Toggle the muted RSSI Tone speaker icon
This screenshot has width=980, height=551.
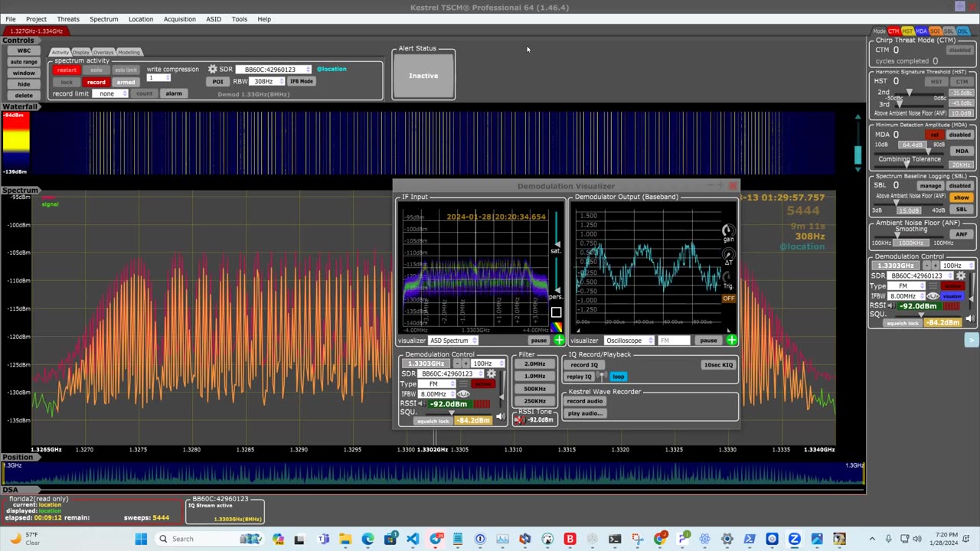520,419
